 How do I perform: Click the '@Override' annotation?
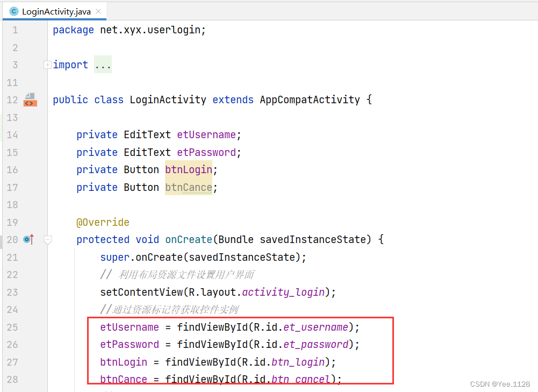point(103,222)
